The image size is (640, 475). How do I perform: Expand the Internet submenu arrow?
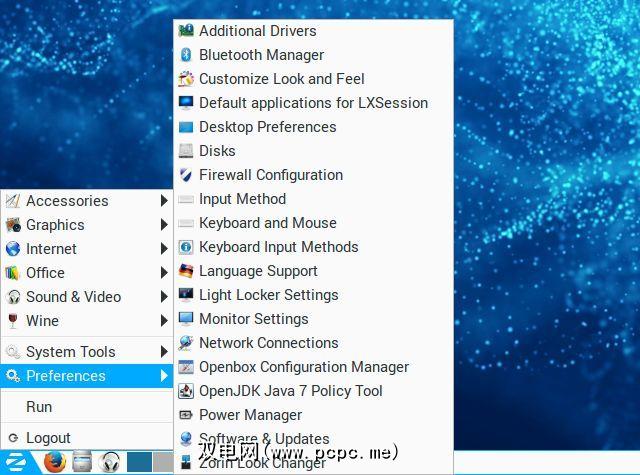(x=164, y=249)
